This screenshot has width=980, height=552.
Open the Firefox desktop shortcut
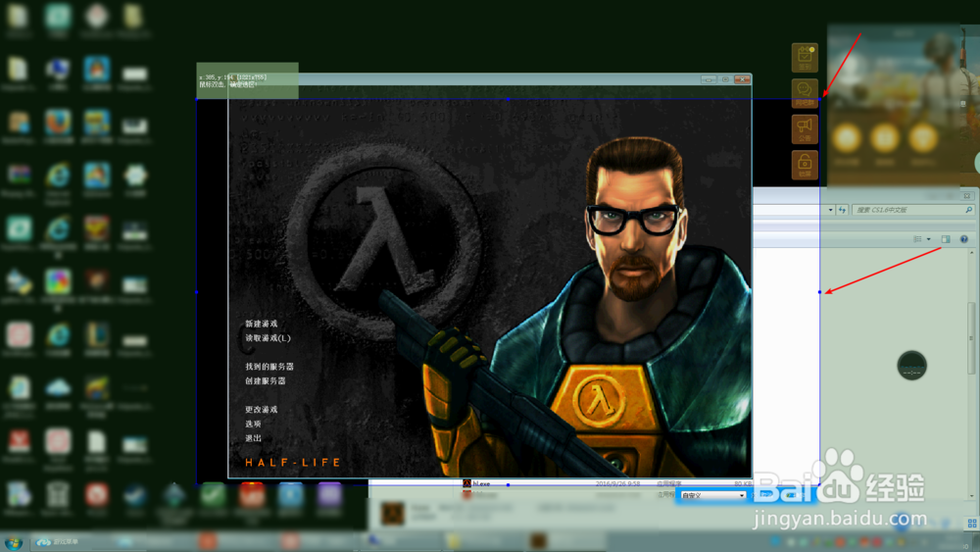pyautogui.click(x=58, y=123)
